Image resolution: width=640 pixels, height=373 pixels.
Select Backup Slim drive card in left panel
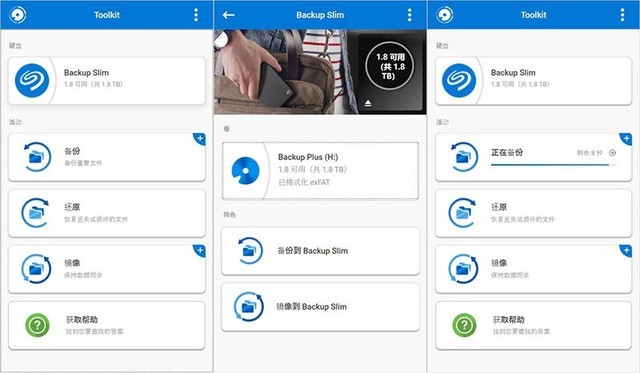[x=107, y=80]
